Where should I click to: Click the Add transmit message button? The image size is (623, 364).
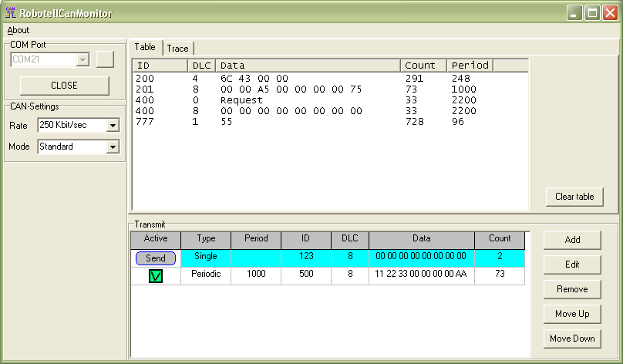click(572, 240)
